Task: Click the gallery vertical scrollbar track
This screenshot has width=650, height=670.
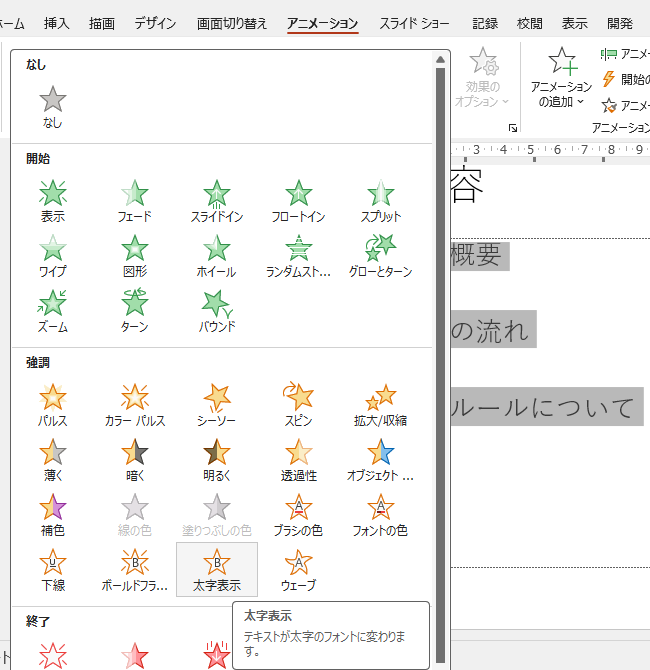Action: (441, 363)
